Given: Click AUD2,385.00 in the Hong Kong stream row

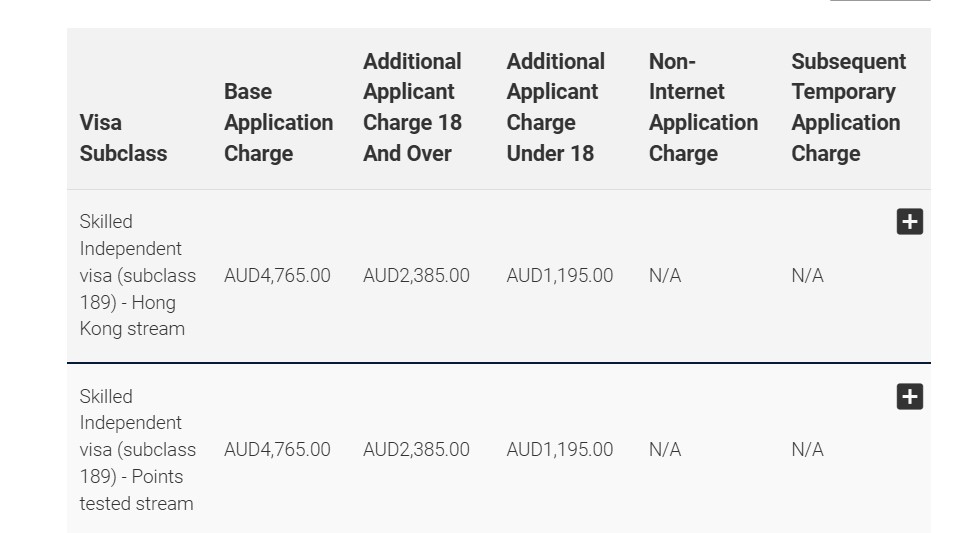Looking at the screenshot, I should point(416,275).
